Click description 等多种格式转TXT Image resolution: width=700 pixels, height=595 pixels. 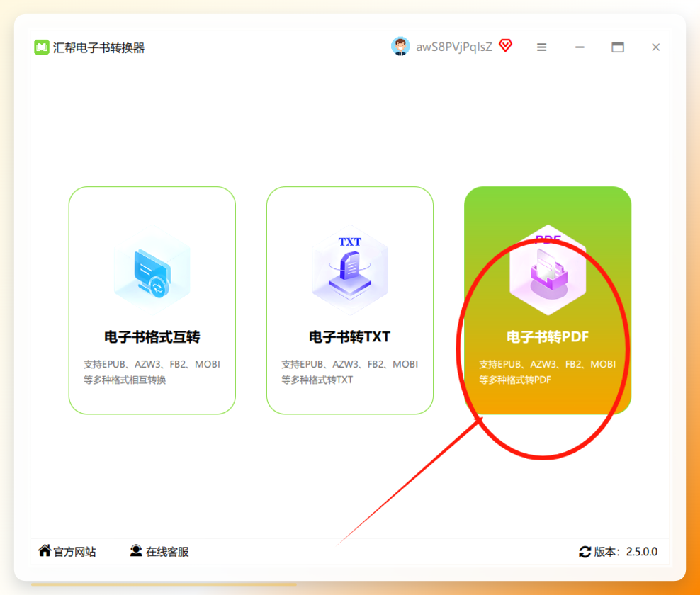point(317,380)
